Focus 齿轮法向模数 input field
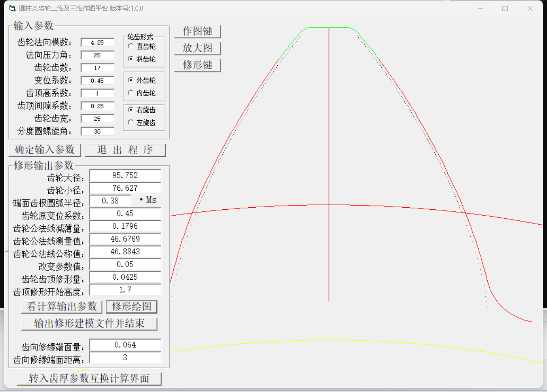Image resolution: width=547 pixels, height=392 pixels. coord(98,42)
